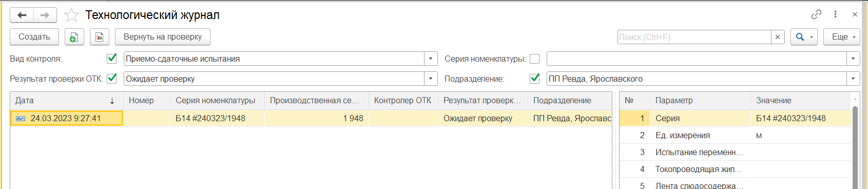Enable the Серия номенклатуры filter checkbox

534,59
